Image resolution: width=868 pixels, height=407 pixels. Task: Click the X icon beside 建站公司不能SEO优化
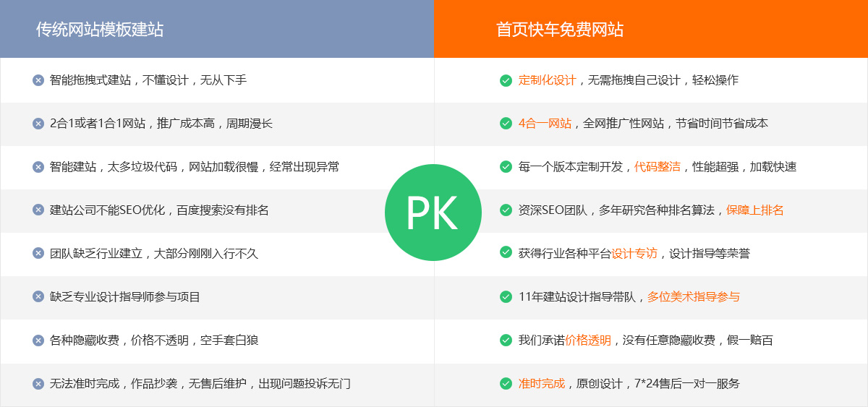click(x=38, y=210)
